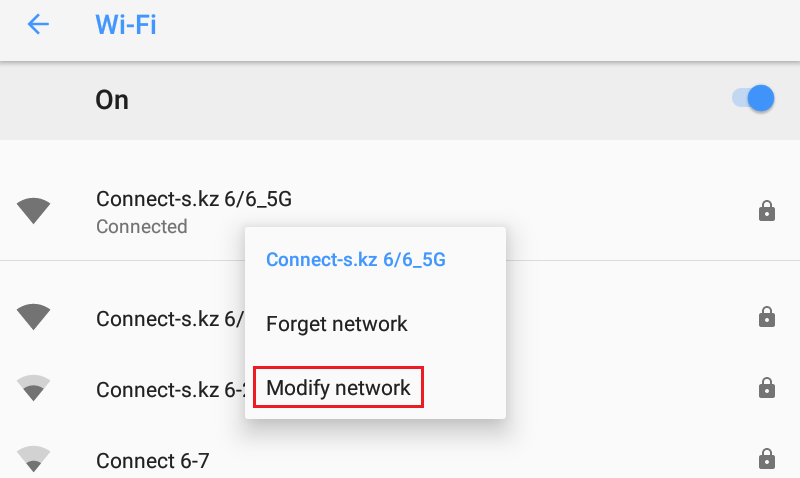Tap the connected Connect-s.kz 6/6_5G list entry
Image resolution: width=800 pixels, height=478 pixels.
pyautogui.click(x=194, y=199)
